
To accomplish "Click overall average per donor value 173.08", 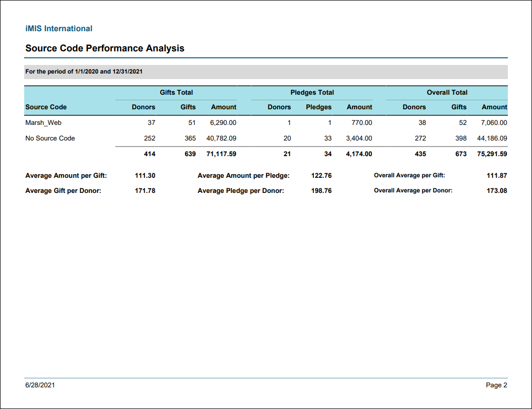I will point(497,190).
